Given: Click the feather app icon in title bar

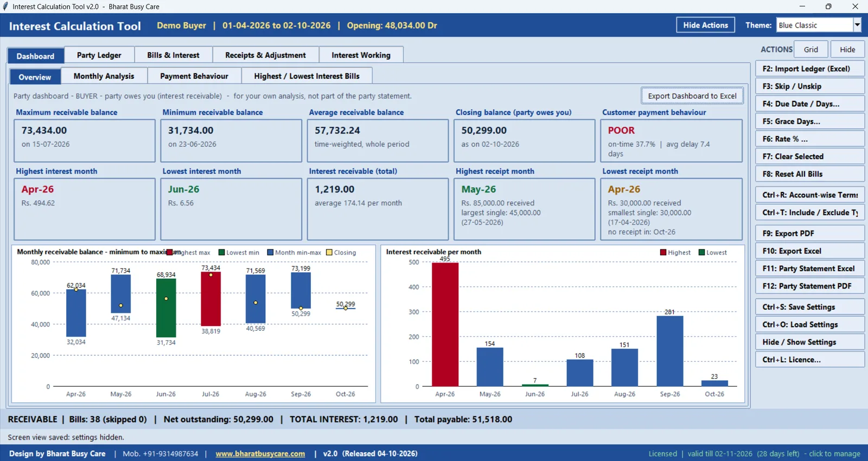Looking at the screenshot, I should 5,7.
